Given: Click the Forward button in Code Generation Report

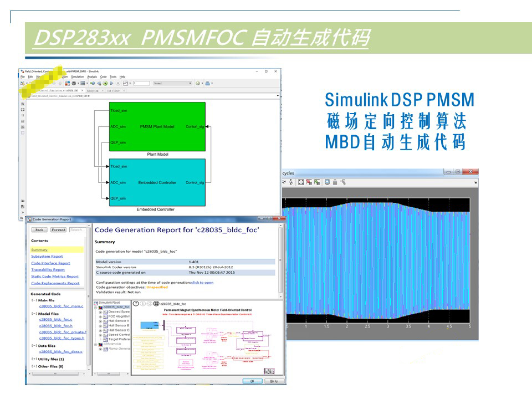Looking at the screenshot, I should (x=58, y=229).
